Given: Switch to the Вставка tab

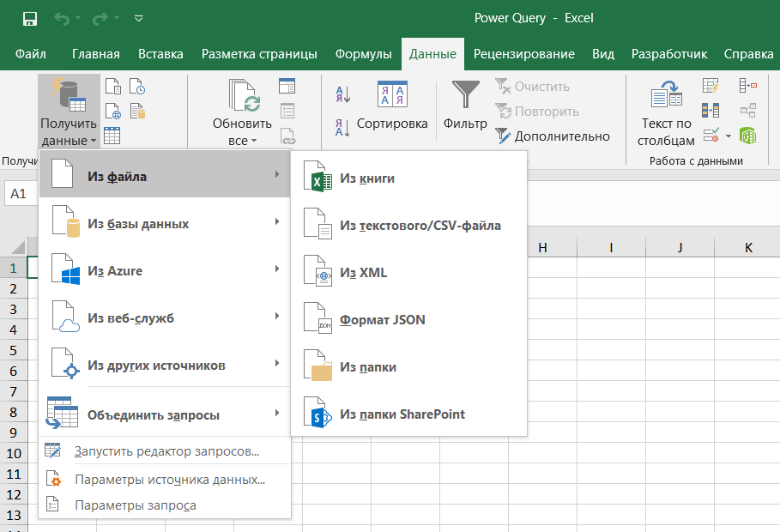Looking at the screenshot, I should pyautogui.click(x=160, y=54).
